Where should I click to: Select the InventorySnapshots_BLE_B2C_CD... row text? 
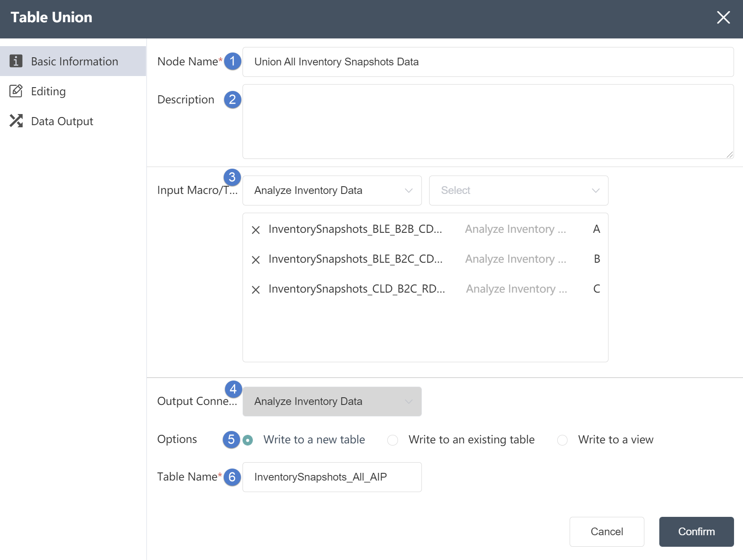coord(355,259)
